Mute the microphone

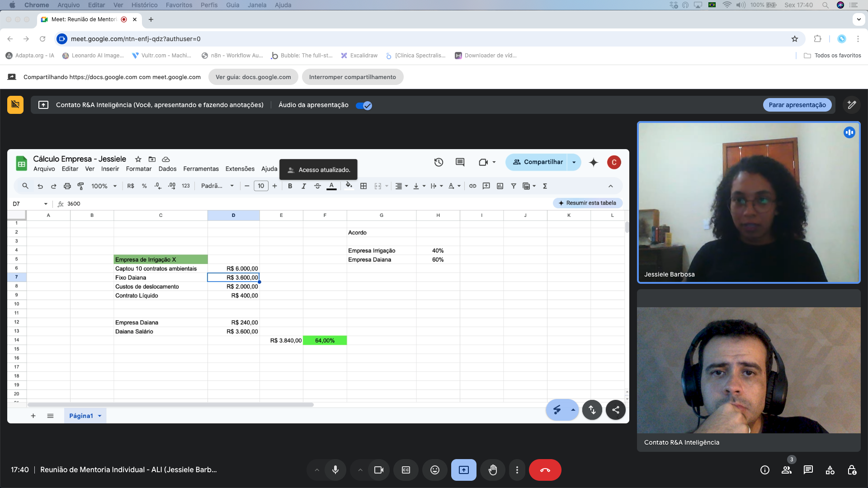click(x=335, y=470)
